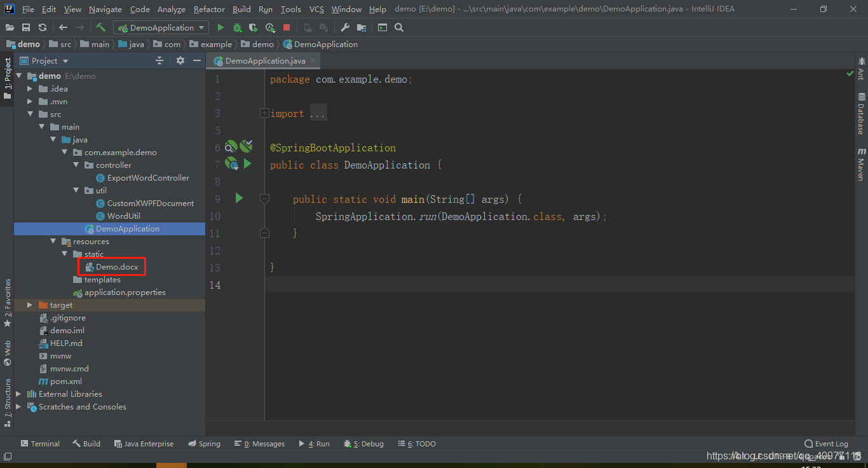Open the 6: TODO tool window
This screenshot has width=868, height=468.
pos(417,444)
